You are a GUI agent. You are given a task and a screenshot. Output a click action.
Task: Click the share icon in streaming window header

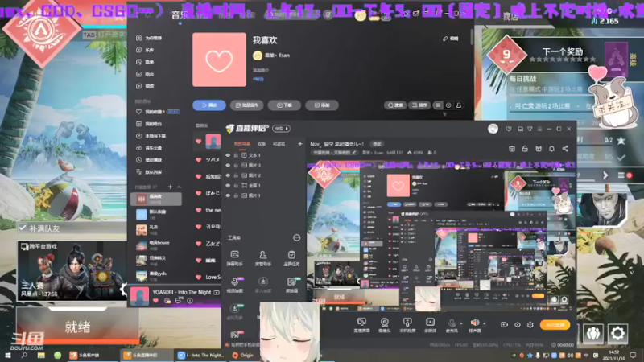tap(565, 149)
